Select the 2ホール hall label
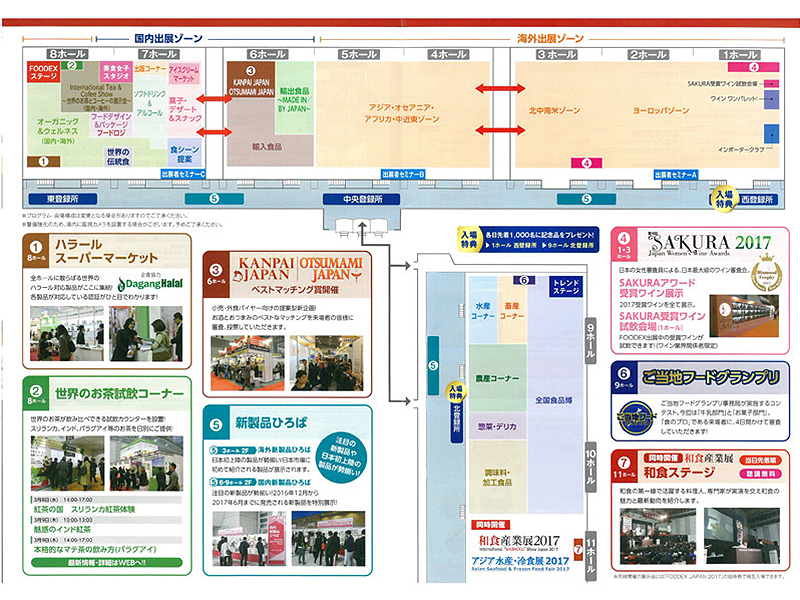800x600 pixels. click(648, 55)
